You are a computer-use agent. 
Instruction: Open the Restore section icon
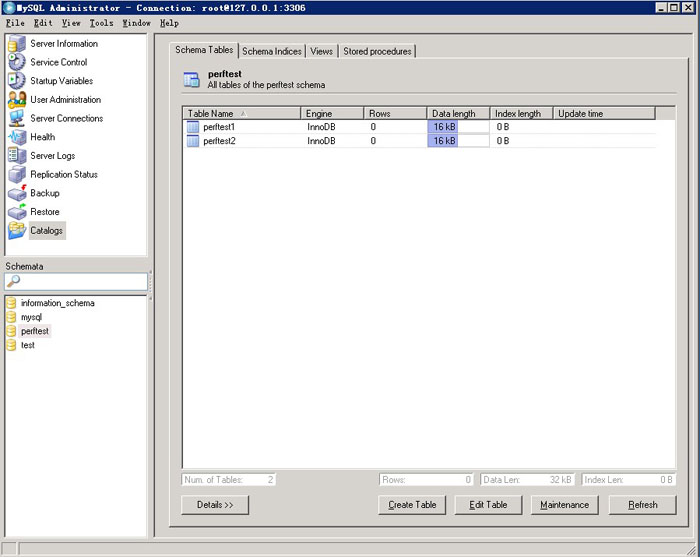[x=17, y=212]
